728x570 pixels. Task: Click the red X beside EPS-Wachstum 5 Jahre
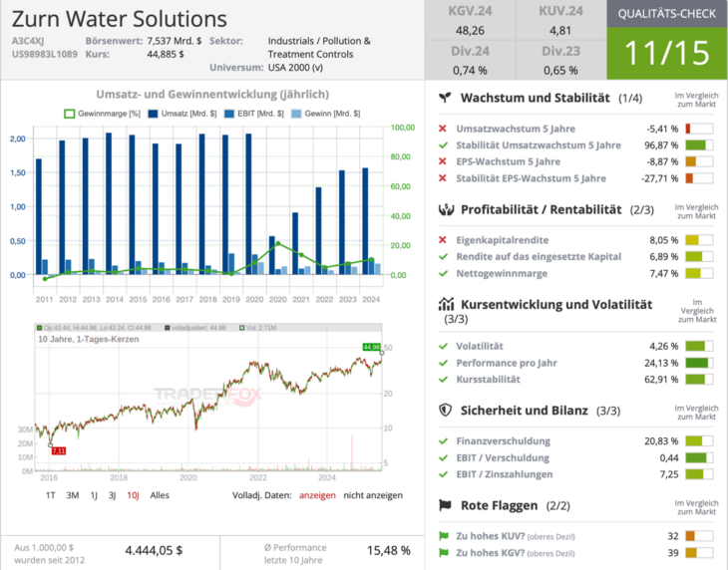tap(443, 161)
